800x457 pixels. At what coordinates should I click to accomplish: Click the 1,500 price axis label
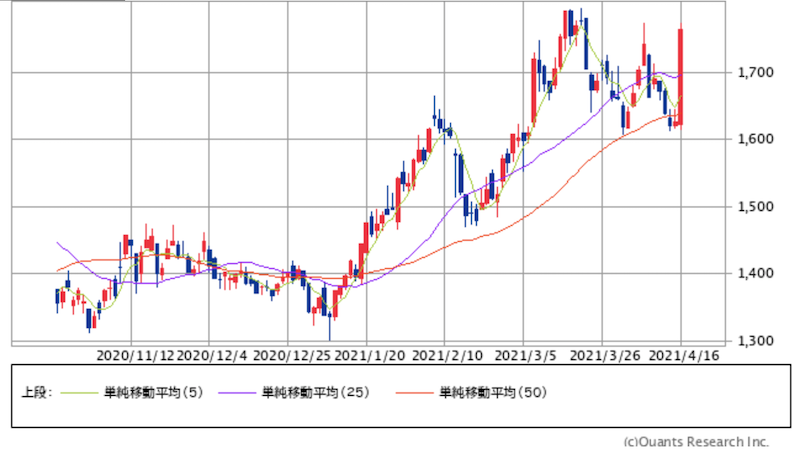(756, 207)
